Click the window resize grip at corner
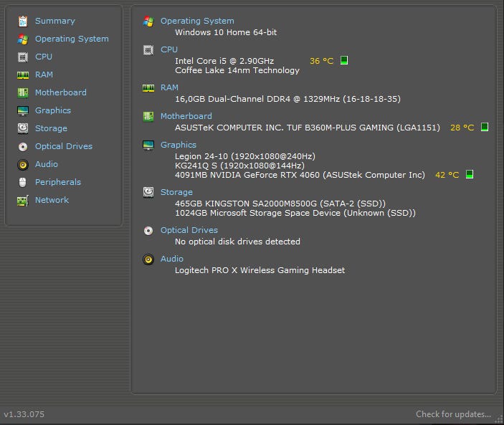The width and height of the screenshot is (504, 425). point(499,420)
